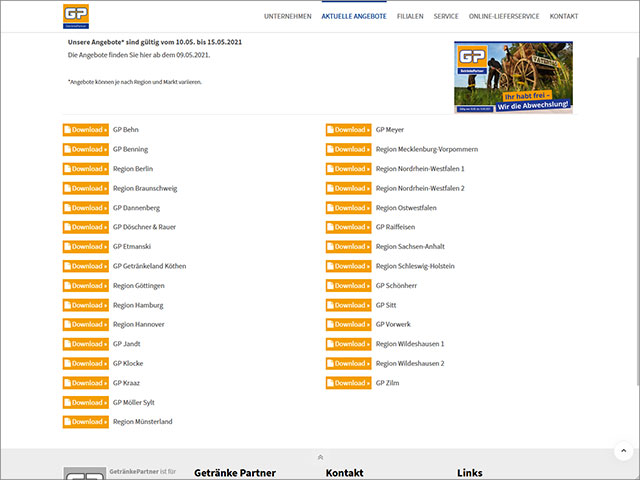Download the Region Hannover offer
The width and height of the screenshot is (640, 480).
pos(86,324)
